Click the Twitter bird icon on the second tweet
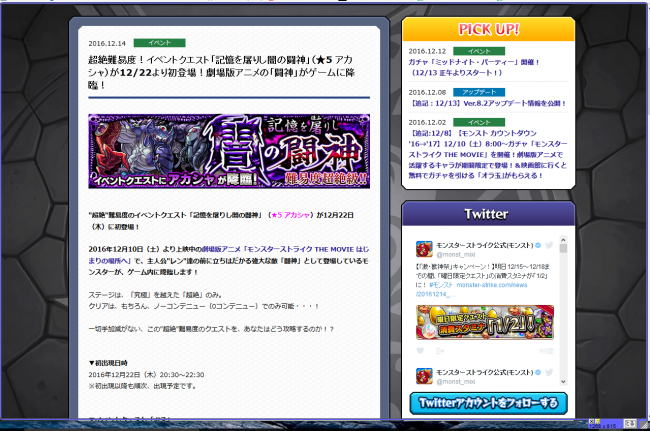The width and height of the screenshot is (650, 431). coord(549,372)
